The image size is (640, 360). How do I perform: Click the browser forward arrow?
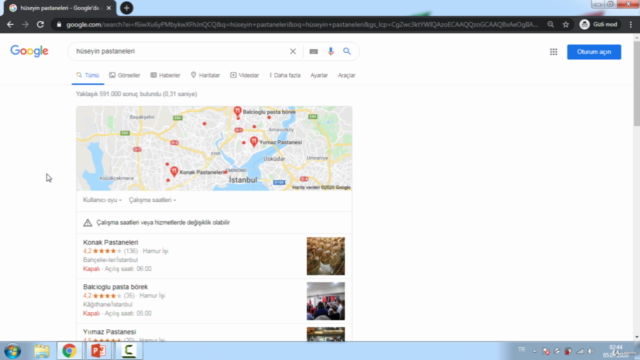click(x=25, y=24)
